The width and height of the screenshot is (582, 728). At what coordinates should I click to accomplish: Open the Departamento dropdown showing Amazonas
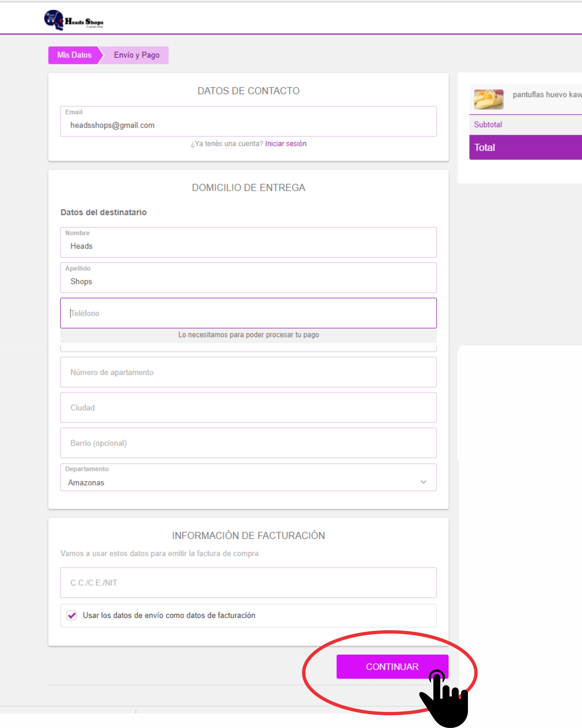point(248,477)
